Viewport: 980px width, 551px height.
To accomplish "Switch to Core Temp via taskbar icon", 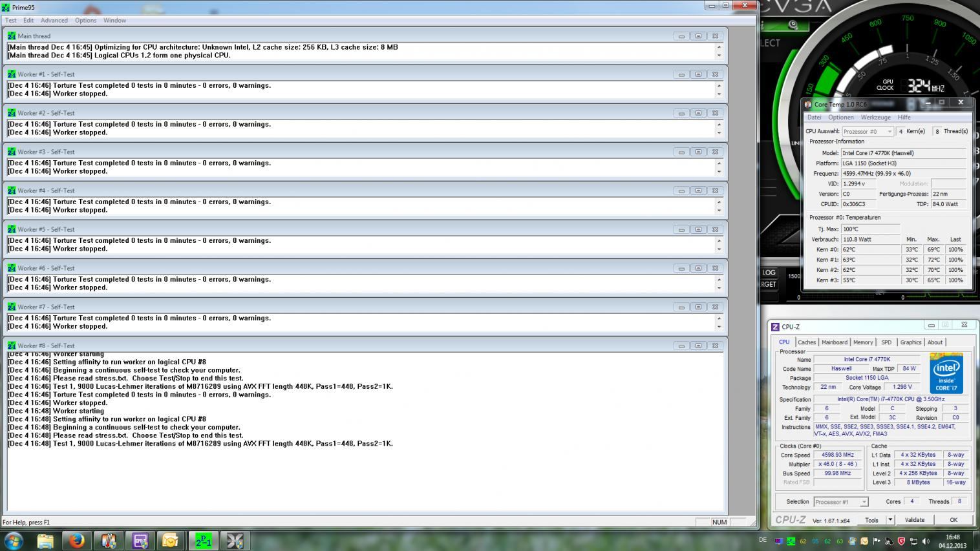I will click(108, 541).
